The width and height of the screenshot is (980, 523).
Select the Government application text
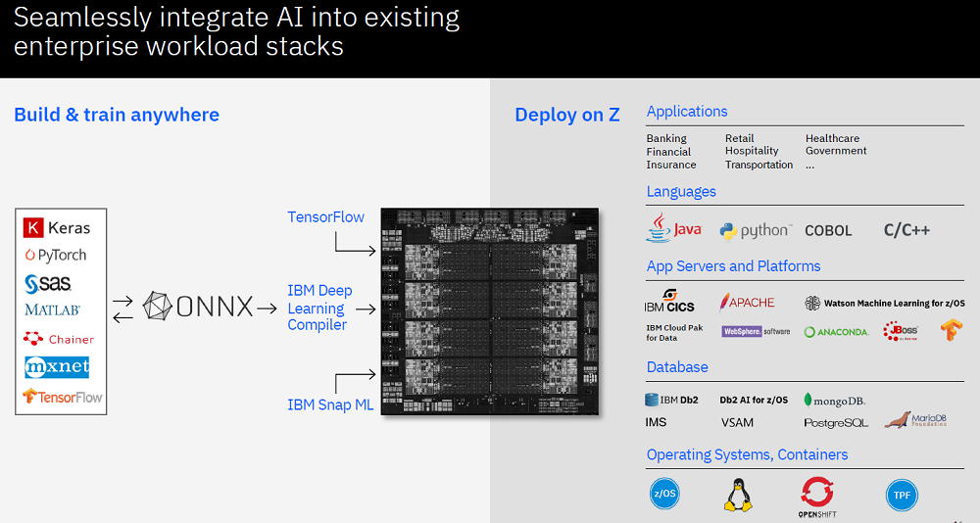836,151
